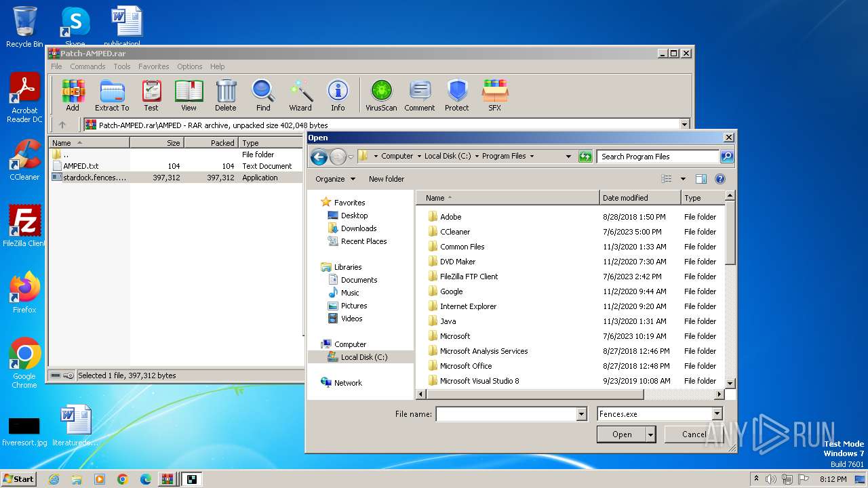Screen dimensions: 868x488
Task: Open the Fences.exe file type dropdown
Action: point(717,414)
